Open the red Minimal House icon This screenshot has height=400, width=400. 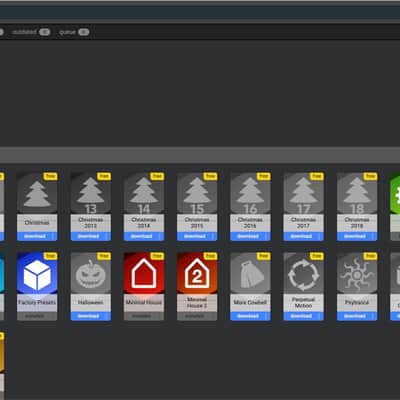144,273
